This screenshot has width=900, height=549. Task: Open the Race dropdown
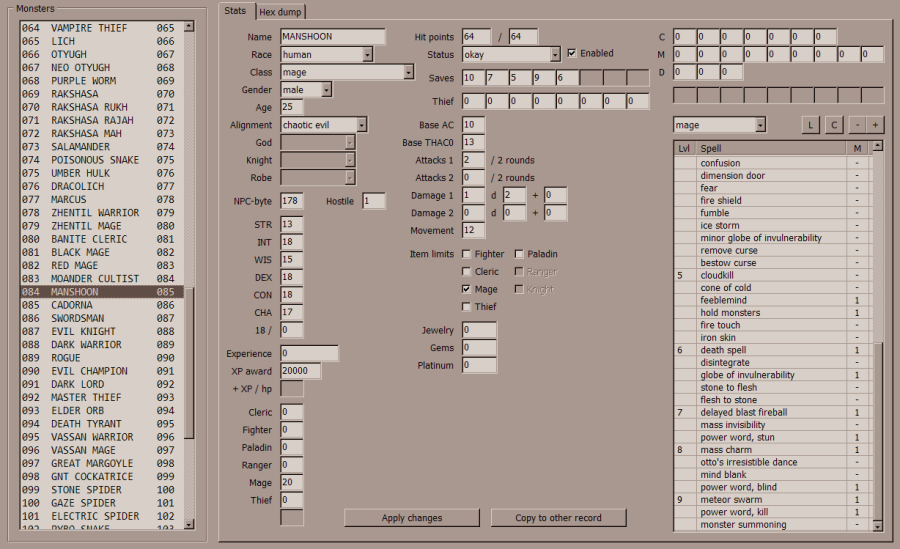pos(367,55)
